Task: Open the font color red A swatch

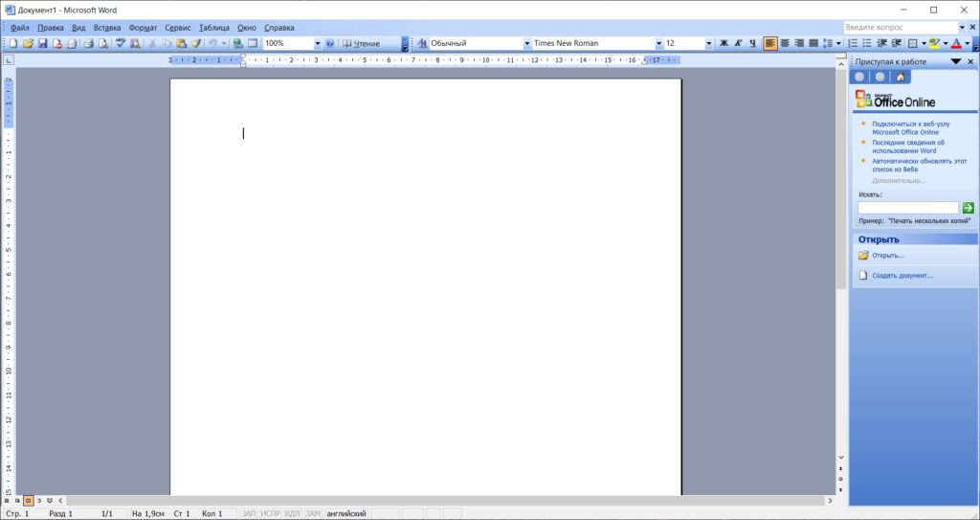Action: [956, 43]
